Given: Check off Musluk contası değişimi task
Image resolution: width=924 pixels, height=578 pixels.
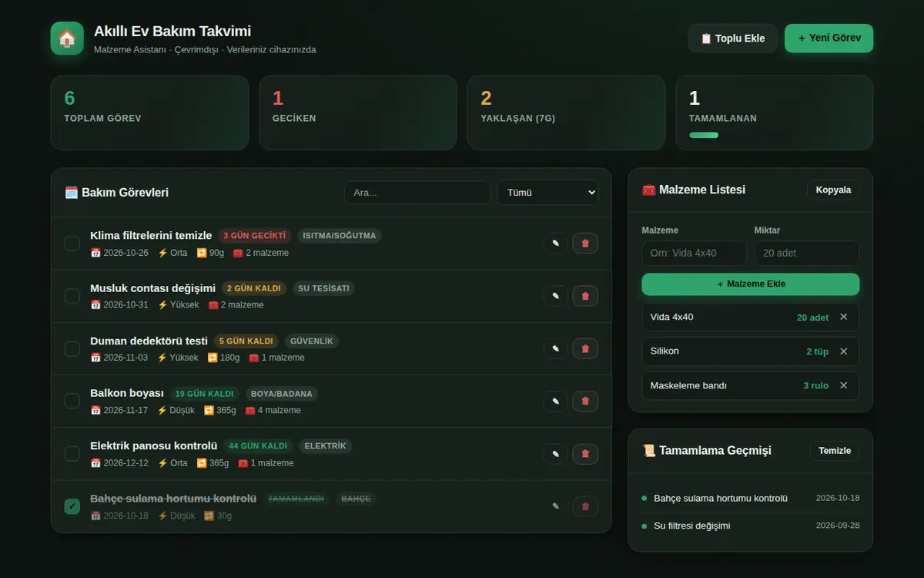Looking at the screenshot, I should pos(72,296).
